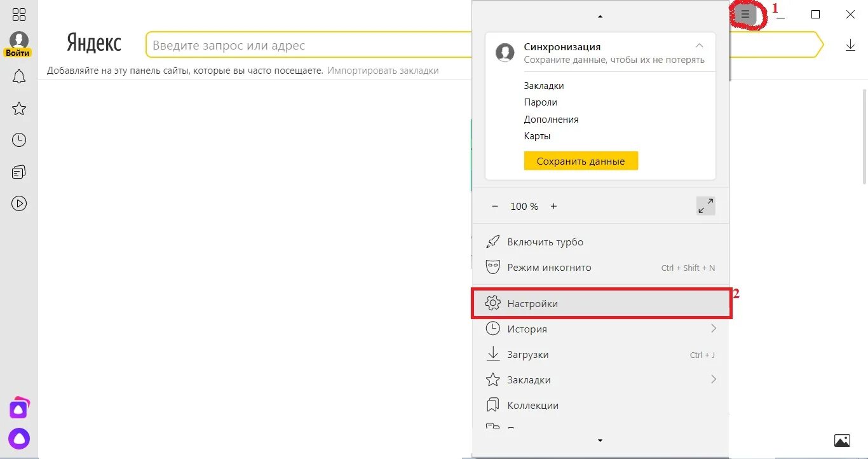Image resolution: width=868 pixels, height=459 pixels.
Task: Expand the History submenu arrow
Action: [713, 329]
